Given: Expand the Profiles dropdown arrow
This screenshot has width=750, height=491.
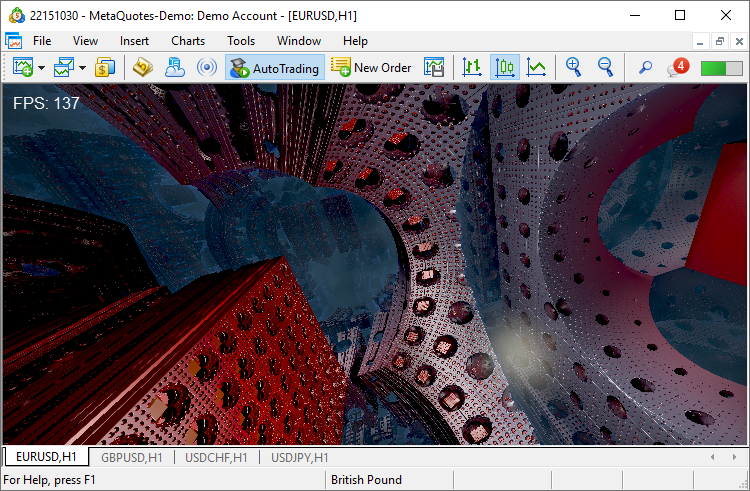Looking at the screenshot, I should tap(82, 68).
